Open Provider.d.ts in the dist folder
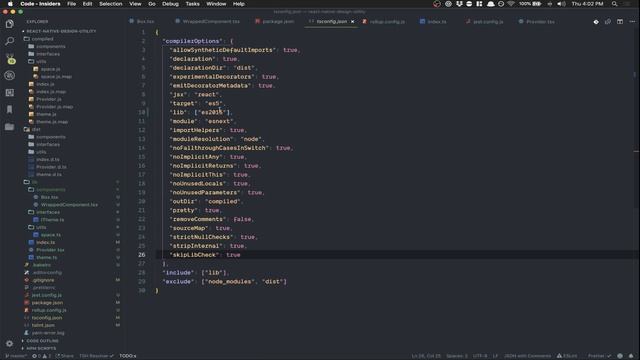The image size is (640, 360). click(x=47, y=167)
